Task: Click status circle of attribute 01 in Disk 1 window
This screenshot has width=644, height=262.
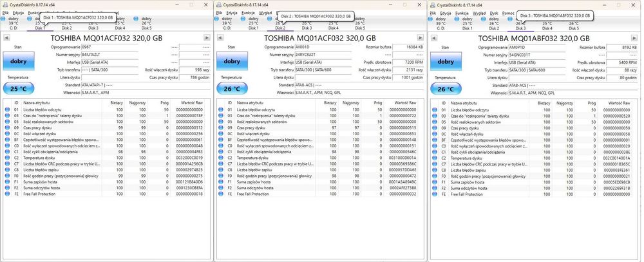Action: coord(7,110)
